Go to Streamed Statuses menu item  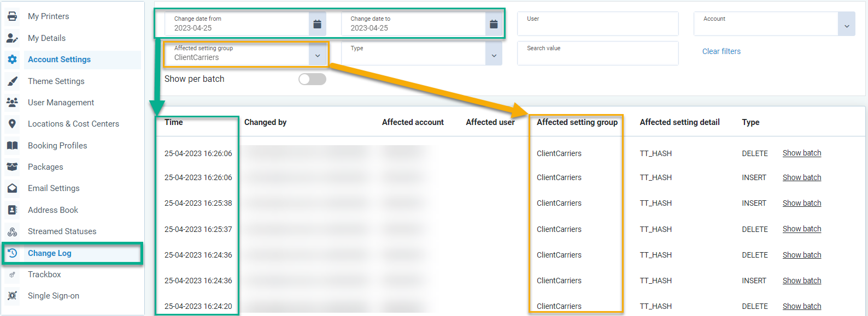(62, 231)
